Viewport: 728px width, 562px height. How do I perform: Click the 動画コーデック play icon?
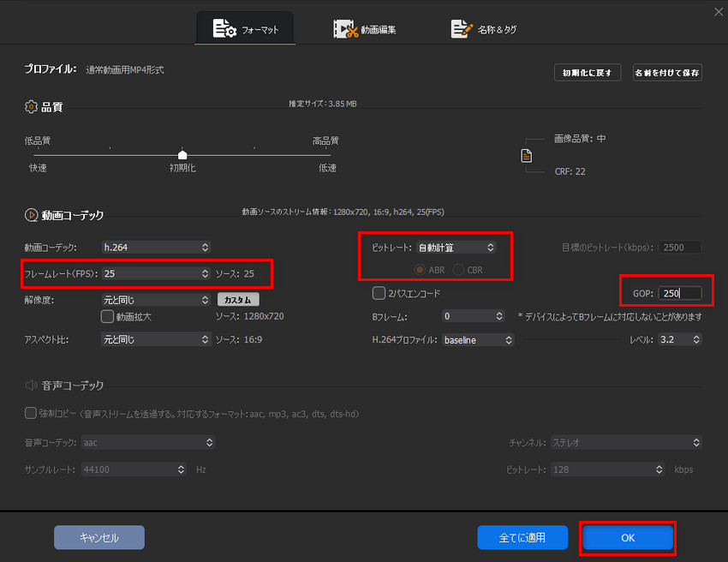pos(31,215)
